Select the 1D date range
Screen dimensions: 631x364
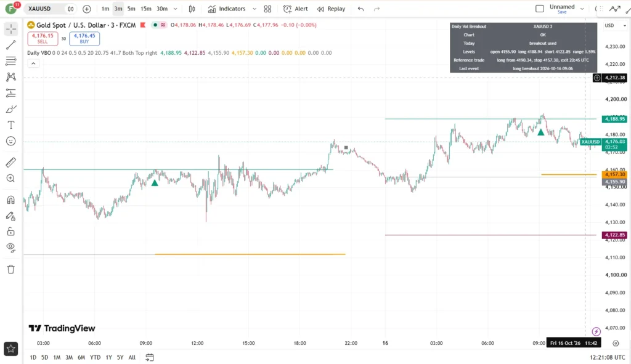[33, 357]
